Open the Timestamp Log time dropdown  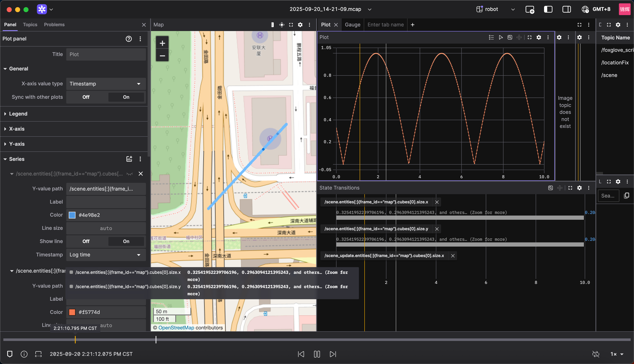point(106,255)
